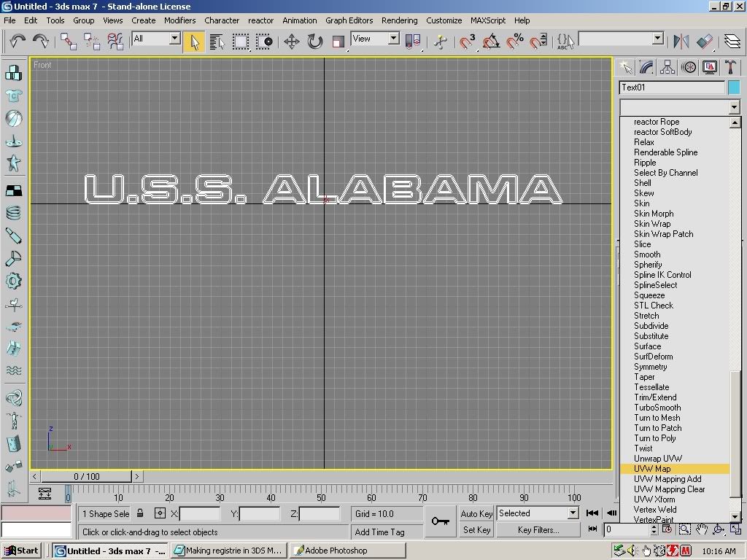Click the Set Key button
747x560 pixels.
(476, 530)
